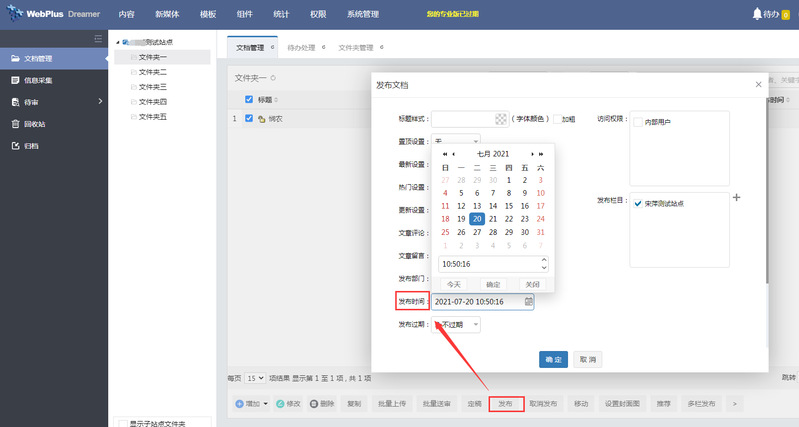Switch to the 待办处理 tab
Image resolution: width=799 pixels, height=427 pixels.
pyautogui.click(x=301, y=48)
